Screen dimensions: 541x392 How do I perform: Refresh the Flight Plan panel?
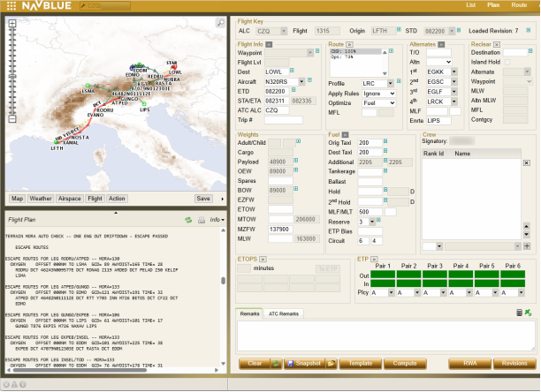coord(188,218)
